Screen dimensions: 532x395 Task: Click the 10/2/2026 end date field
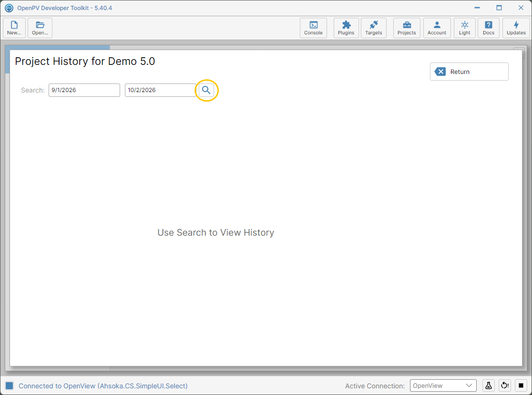(161, 90)
